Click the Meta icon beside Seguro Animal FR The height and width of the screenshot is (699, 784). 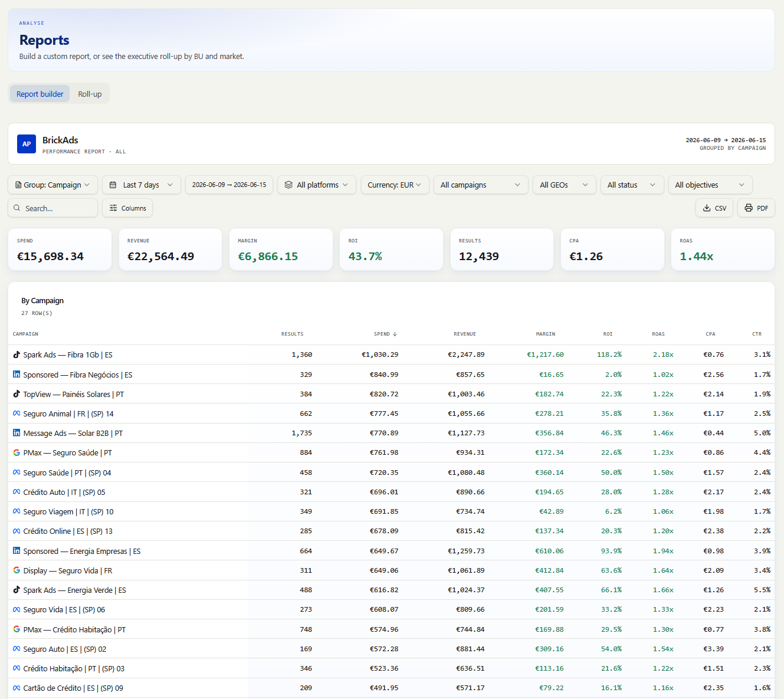(17, 414)
